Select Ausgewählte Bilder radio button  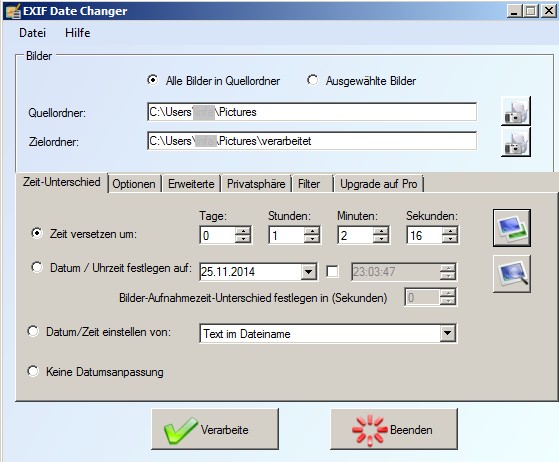(x=313, y=80)
